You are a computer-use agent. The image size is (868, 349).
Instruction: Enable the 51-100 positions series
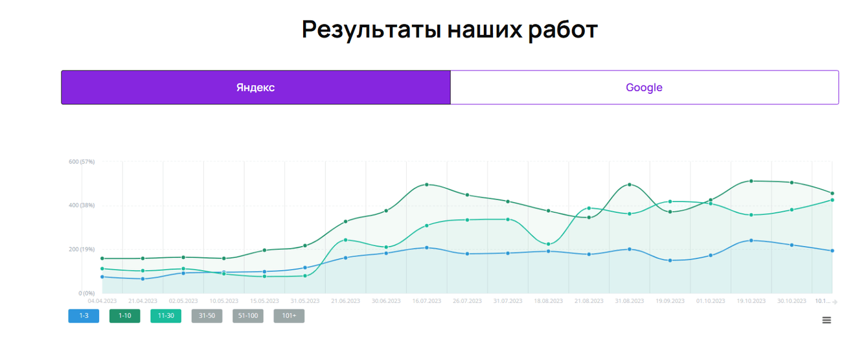[x=248, y=316]
